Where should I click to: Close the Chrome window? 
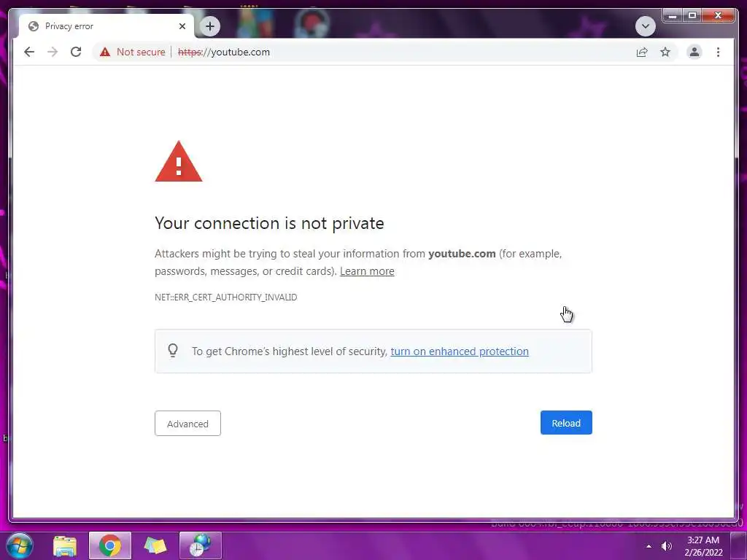point(719,16)
